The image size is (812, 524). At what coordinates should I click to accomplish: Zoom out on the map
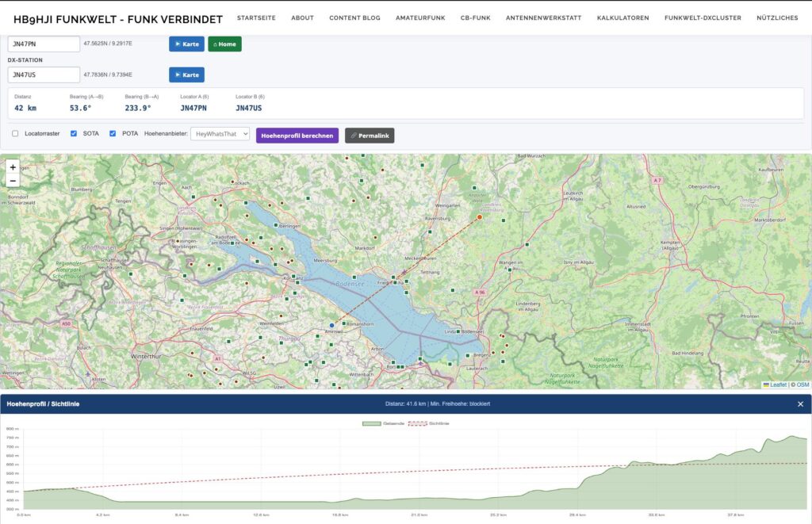13,181
